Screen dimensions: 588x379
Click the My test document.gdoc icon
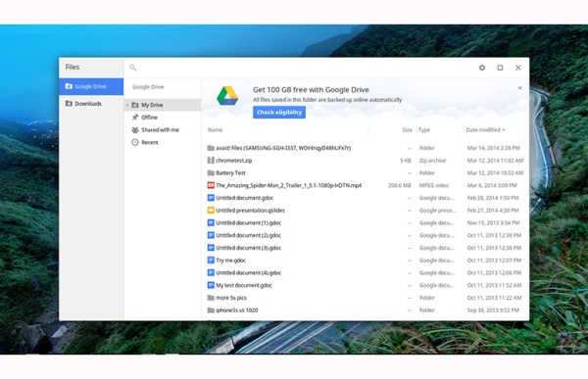click(x=211, y=285)
